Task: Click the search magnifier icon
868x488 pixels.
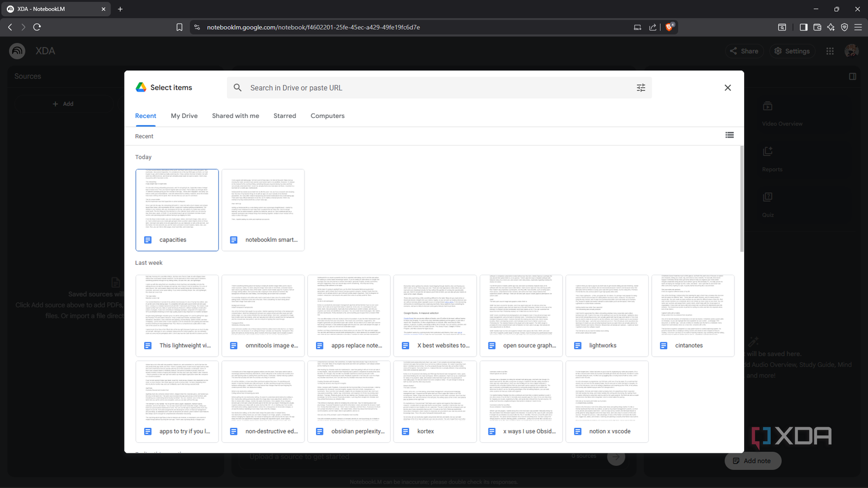Action: tap(237, 88)
